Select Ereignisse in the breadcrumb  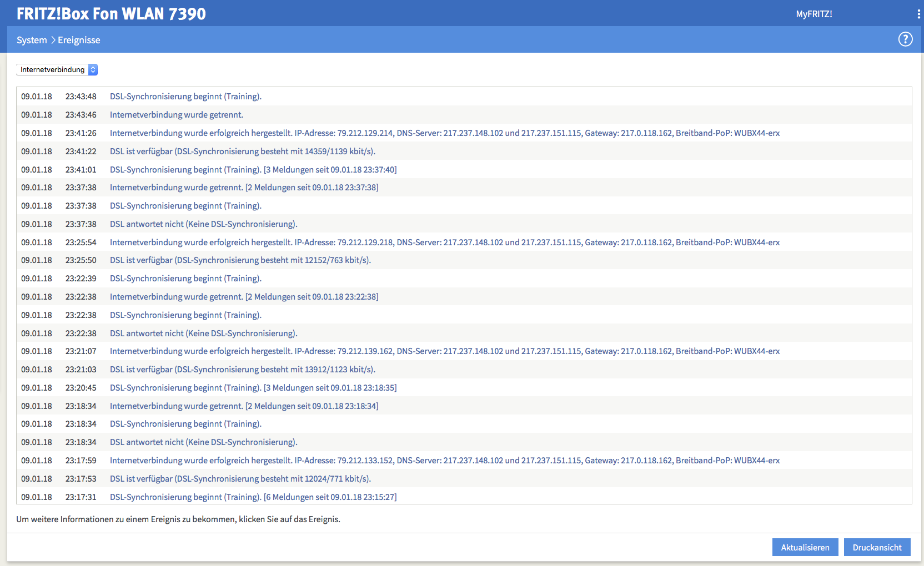coord(79,40)
